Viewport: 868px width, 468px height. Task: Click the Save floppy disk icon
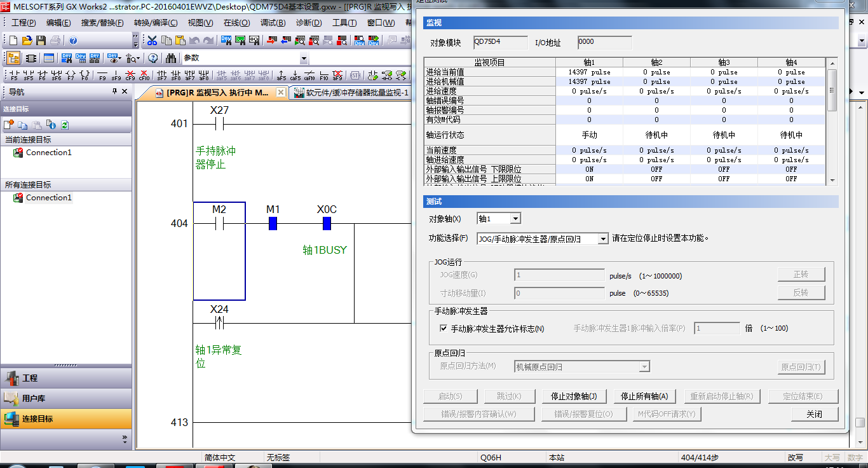pyautogui.click(x=41, y=40)
